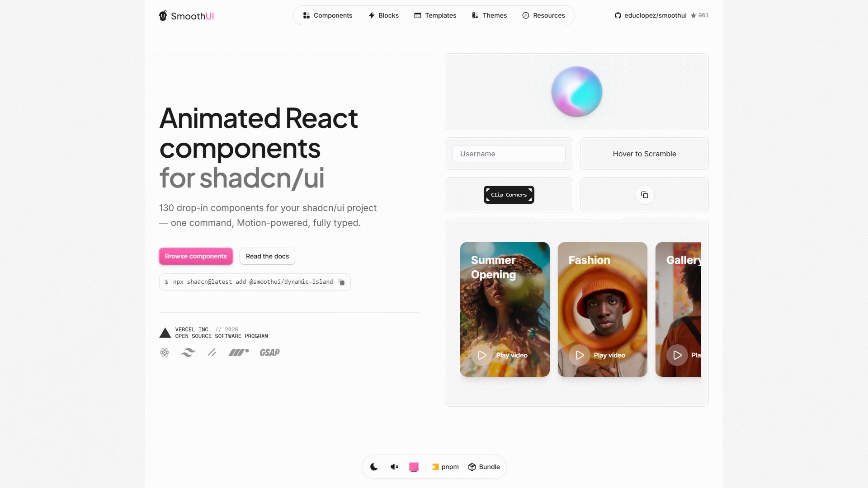Click the Motion logo icon
Screen dimensions: 868x488
[239, 352]
